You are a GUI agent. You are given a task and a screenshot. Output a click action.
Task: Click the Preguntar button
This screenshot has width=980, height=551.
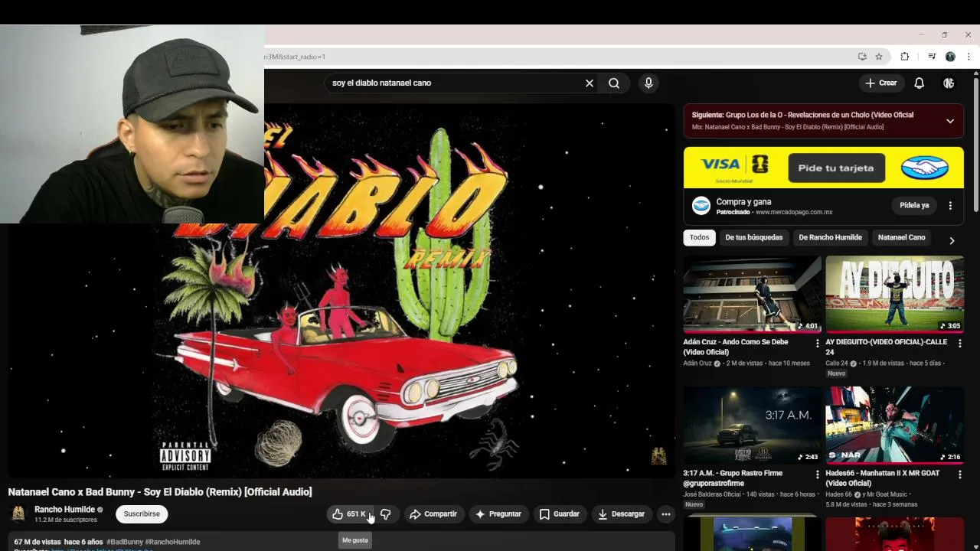point(498,514)
